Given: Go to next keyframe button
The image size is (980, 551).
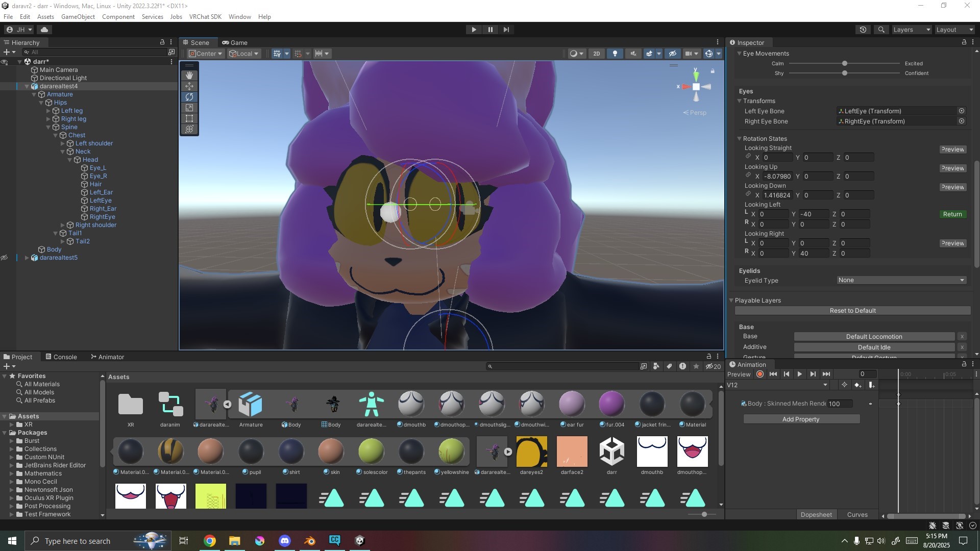Looking at the screenshot, I should [813, 374].
